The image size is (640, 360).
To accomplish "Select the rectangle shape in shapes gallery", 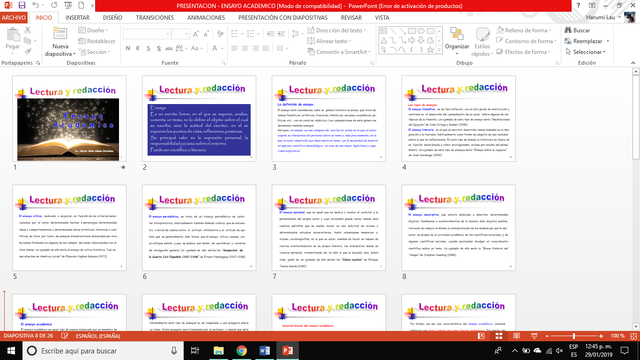I will 411,31.
